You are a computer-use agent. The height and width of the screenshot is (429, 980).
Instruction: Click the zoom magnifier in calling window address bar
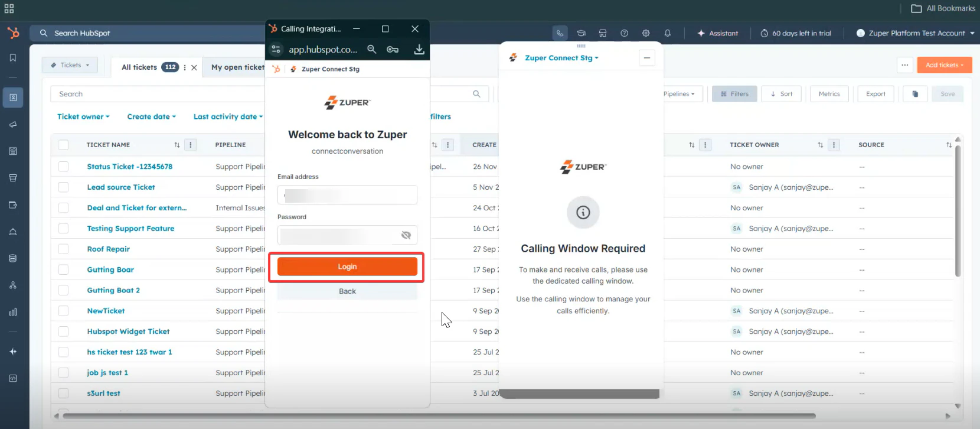[372, 50]
